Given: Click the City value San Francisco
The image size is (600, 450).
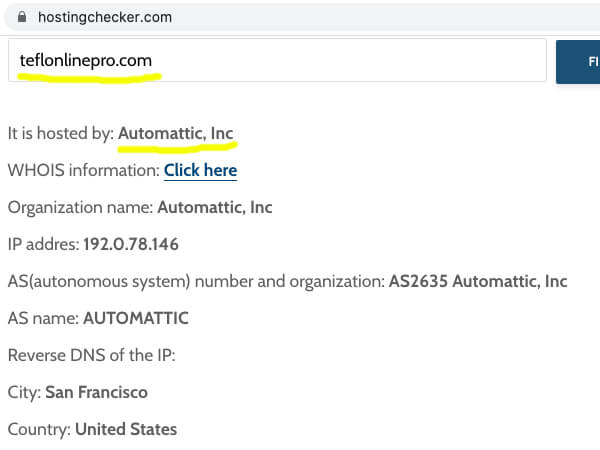Looking at the screenshot, I should (x=96, y=392).
